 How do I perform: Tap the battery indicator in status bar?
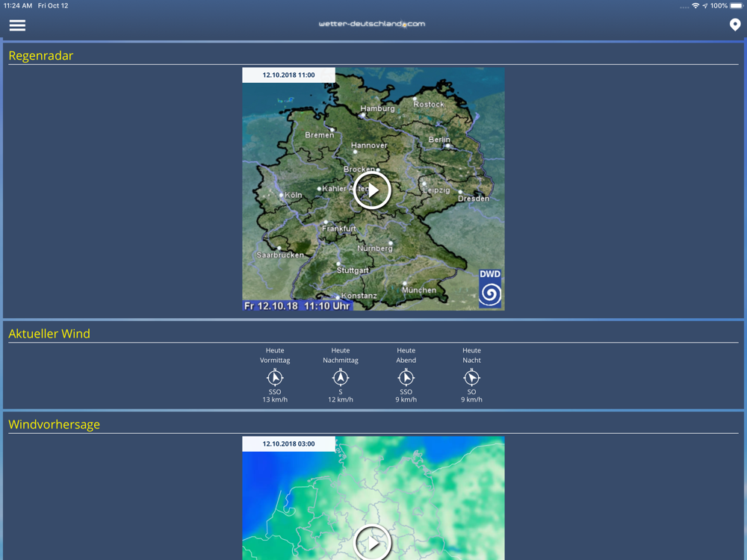tap(737, 6)
